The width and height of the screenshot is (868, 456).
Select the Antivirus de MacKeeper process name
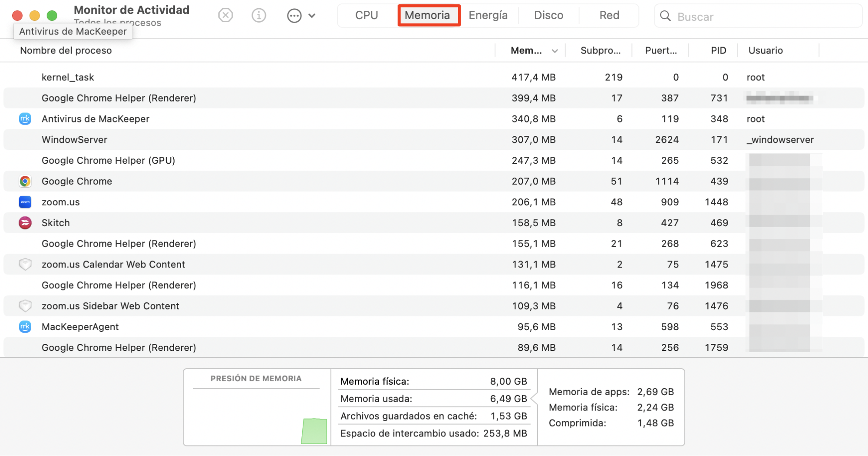[x=96, y=119]
